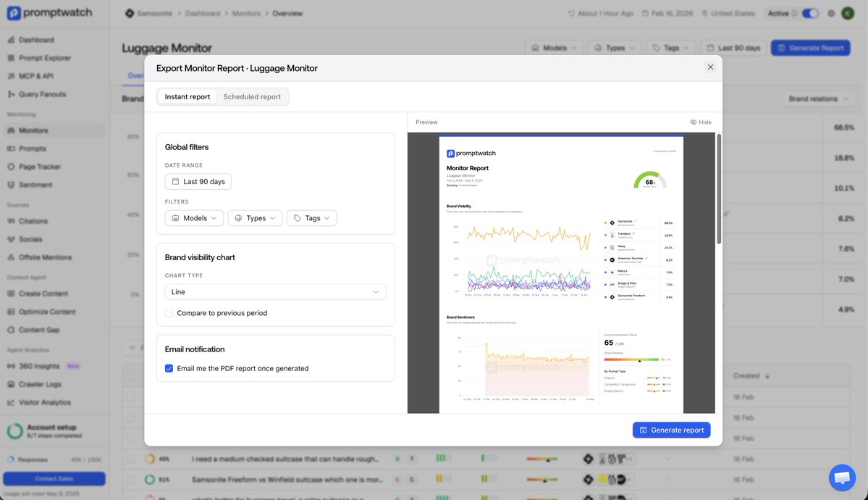The height and width of the screenshot is (500, 868).
Task: Click the About 1 Hour Ago refresh indicator
Action: (x=601, y=13)
